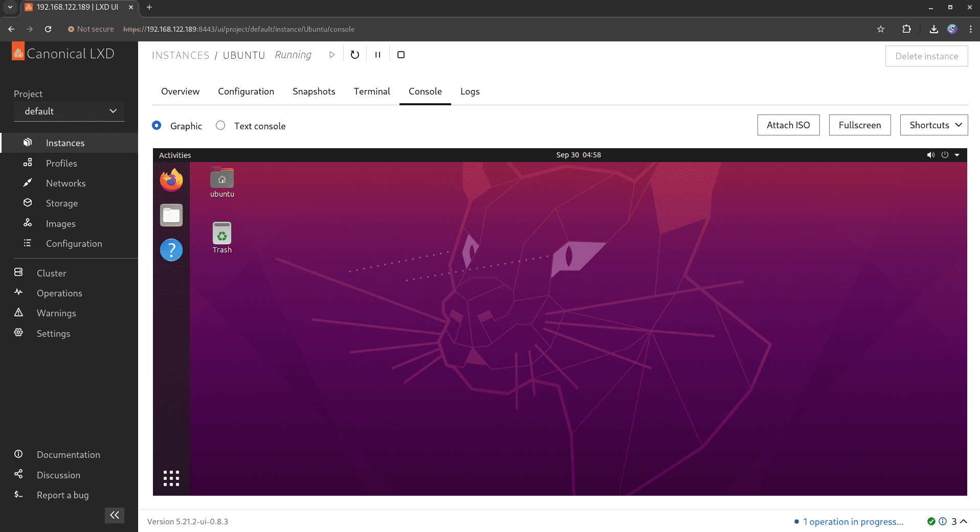Expand notifications chevron in status bar
Screen dimensions: 980x532
point(964,521)
